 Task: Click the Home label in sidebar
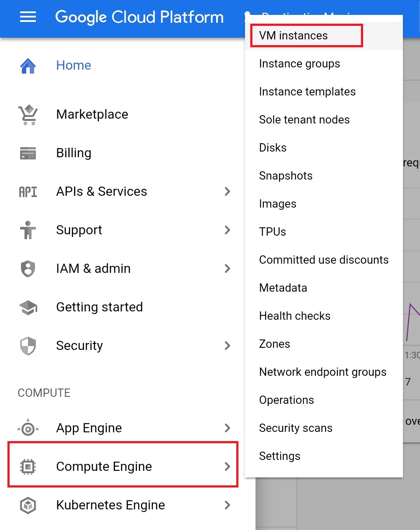[73, 65]
